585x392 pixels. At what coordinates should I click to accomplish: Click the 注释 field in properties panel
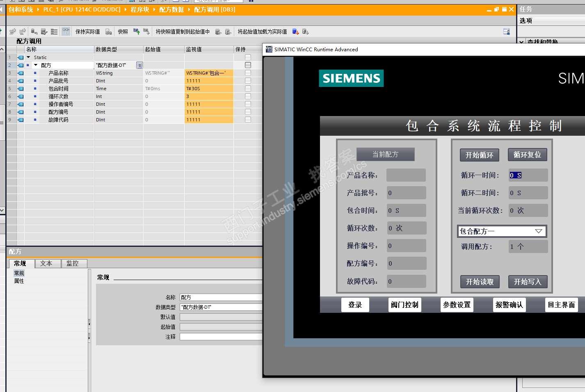[221, 337]
